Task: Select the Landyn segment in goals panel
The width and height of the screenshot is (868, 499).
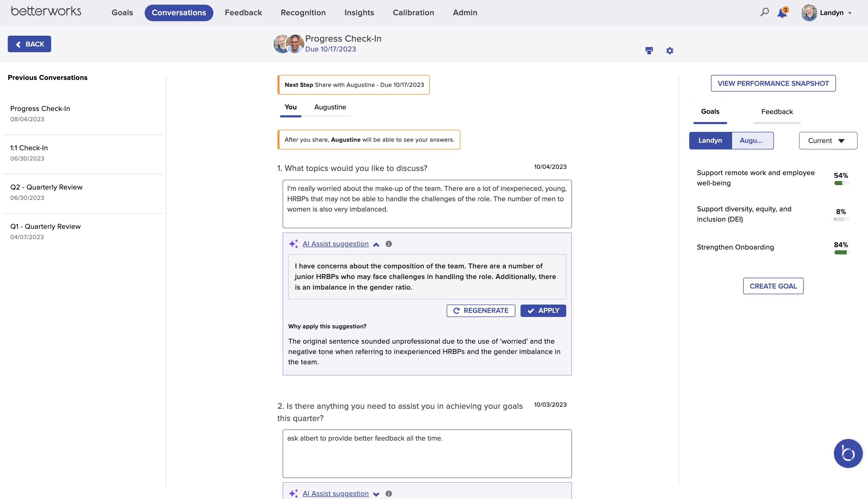Action: (x=710, y=140)
